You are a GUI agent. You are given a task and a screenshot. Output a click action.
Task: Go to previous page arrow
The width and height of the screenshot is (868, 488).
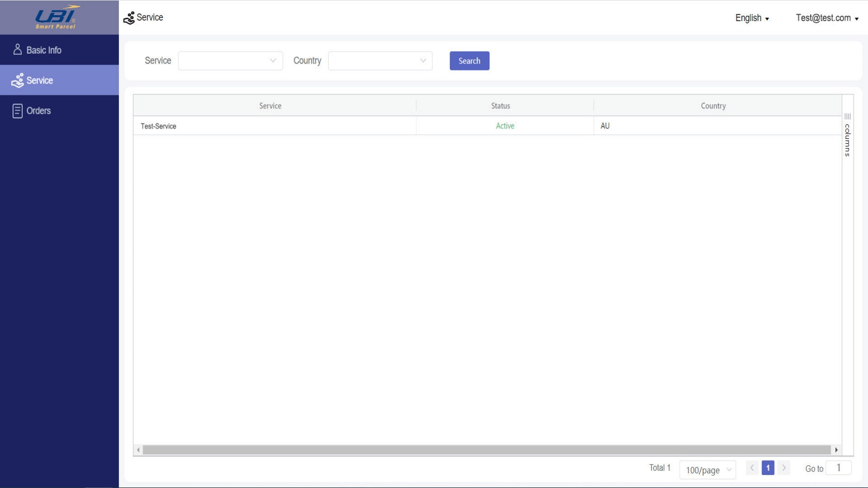(752, 467)
